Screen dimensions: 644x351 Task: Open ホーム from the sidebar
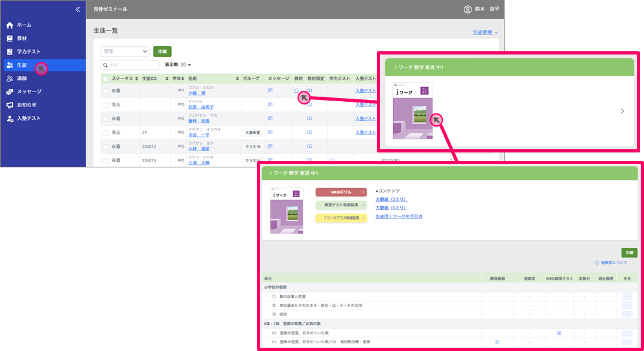coord(24,25)
